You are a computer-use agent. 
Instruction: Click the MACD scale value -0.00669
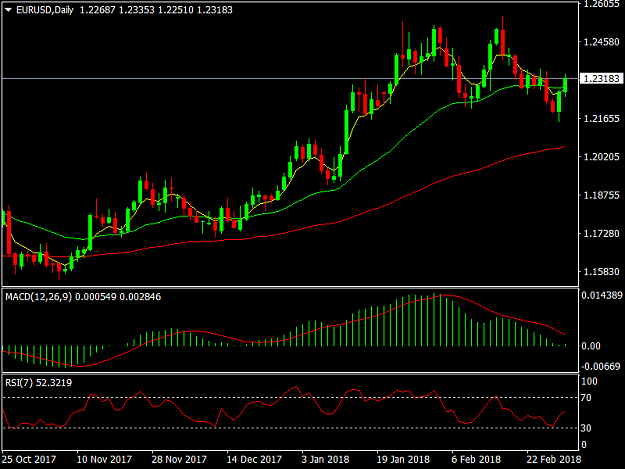tap(601, 367)
